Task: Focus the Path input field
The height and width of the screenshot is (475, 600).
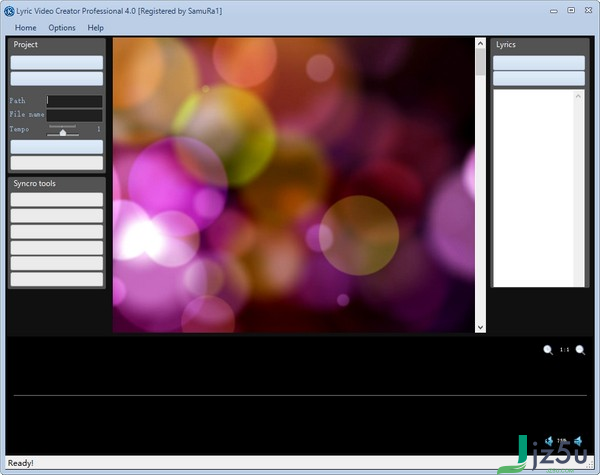Action: pos(74,101)
